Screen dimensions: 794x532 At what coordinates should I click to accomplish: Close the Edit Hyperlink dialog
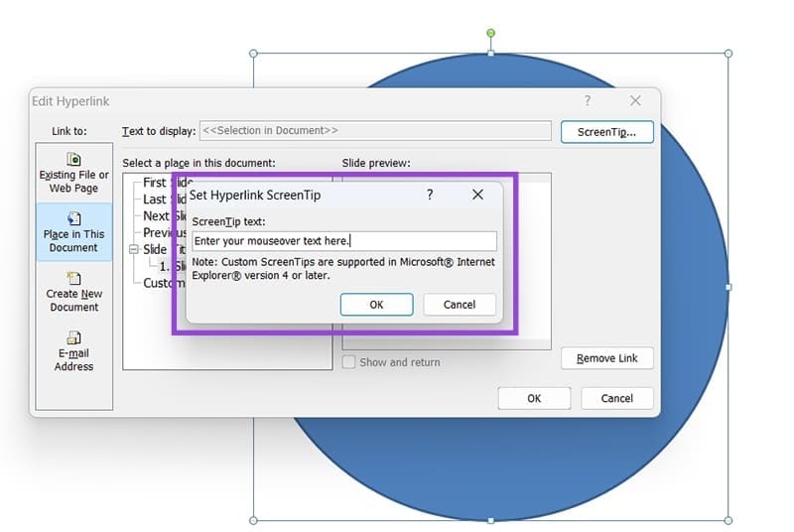635,100
